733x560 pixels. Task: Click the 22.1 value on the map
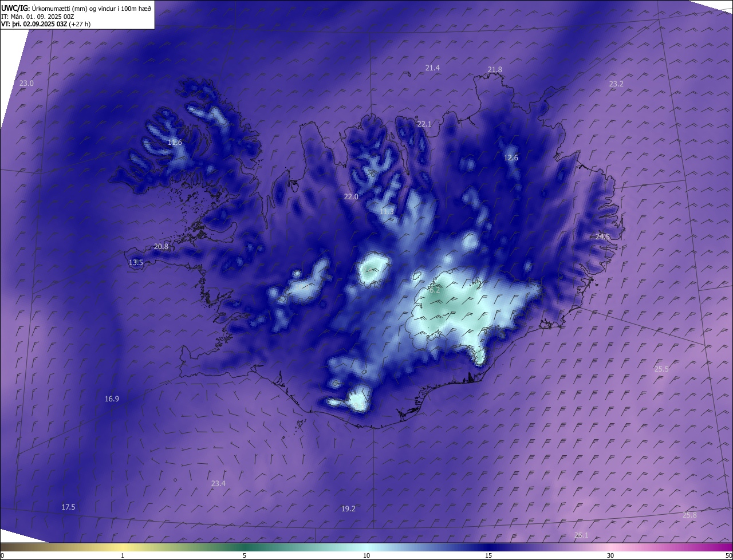point(424,124)
